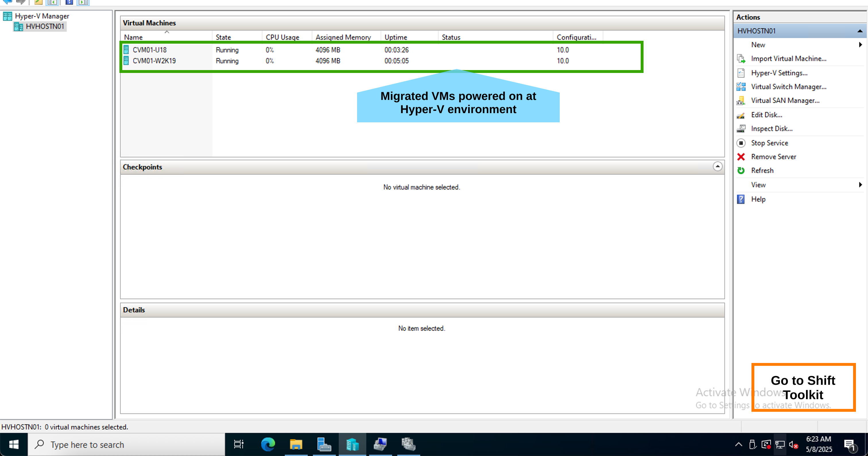Click the network tray icon

(x=780, y=445)
